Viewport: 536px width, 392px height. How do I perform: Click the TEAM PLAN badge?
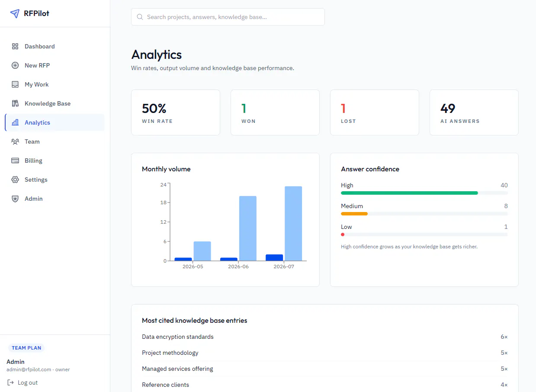pos(26,348)
